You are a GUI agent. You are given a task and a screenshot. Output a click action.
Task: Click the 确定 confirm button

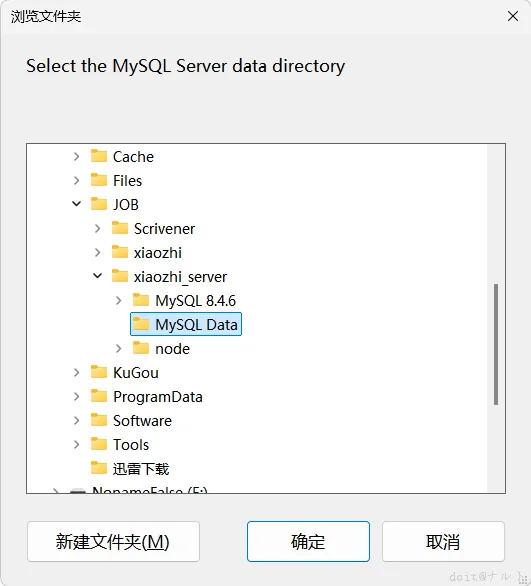point(308,542)
